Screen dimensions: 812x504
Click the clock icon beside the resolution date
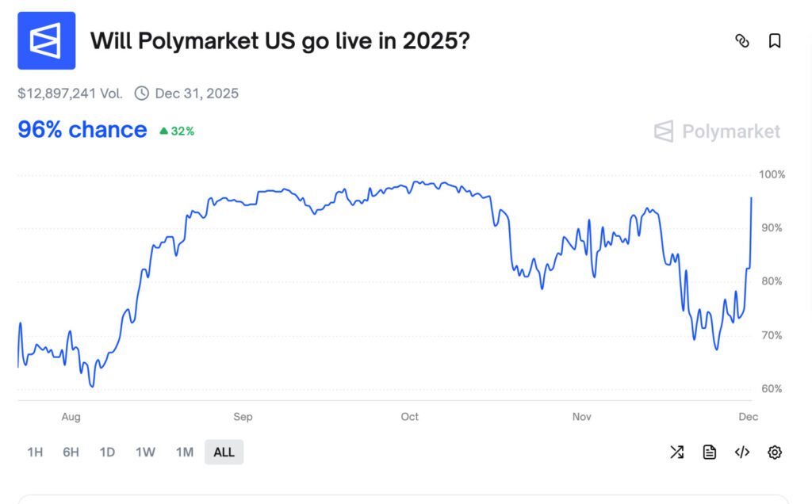pyautogui.click(x=141, y=93)
